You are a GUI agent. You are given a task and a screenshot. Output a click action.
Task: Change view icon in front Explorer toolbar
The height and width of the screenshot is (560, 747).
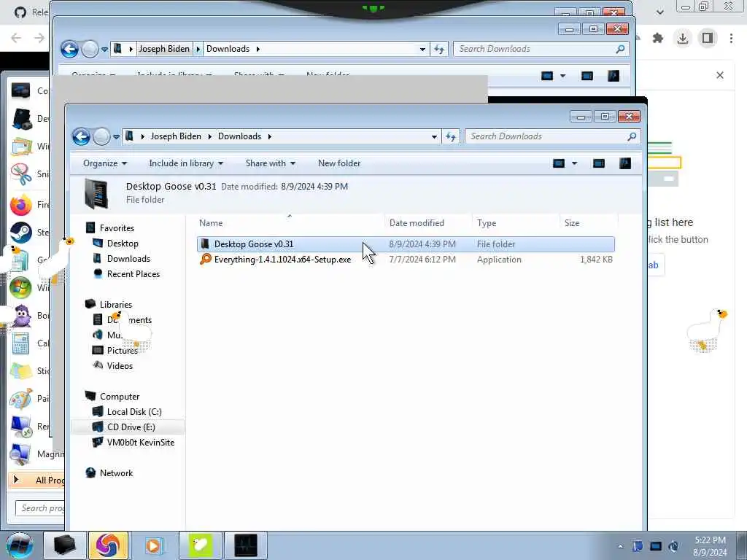[x=559, y=163]
